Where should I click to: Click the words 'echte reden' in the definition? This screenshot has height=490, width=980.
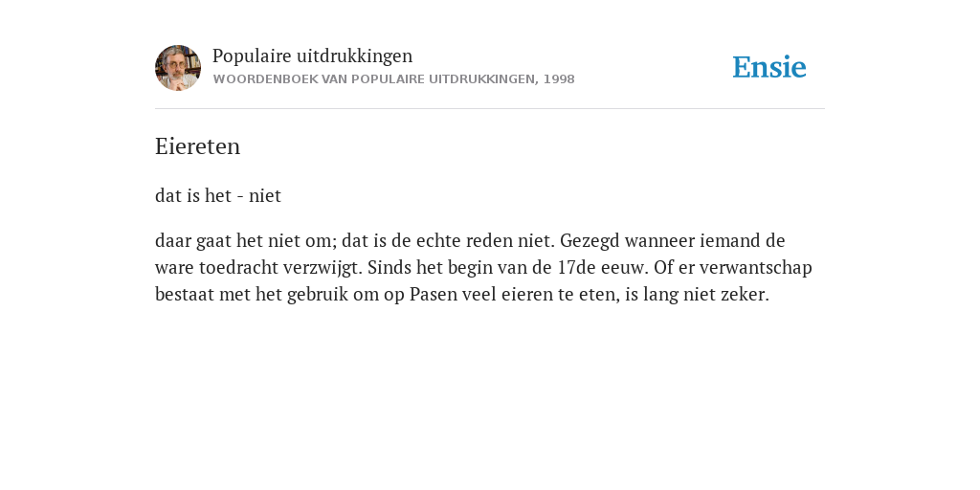click(x=457, y=240)
